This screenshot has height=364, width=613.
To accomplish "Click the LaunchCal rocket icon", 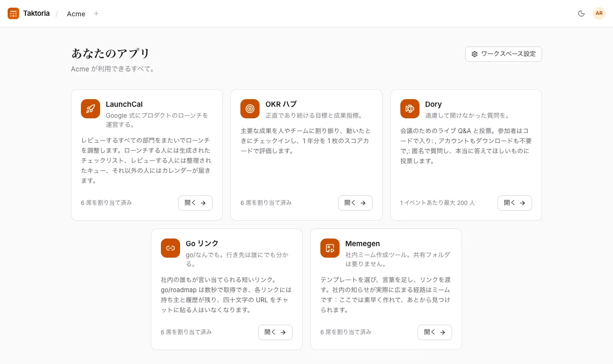I will click(x=91, y=109).
